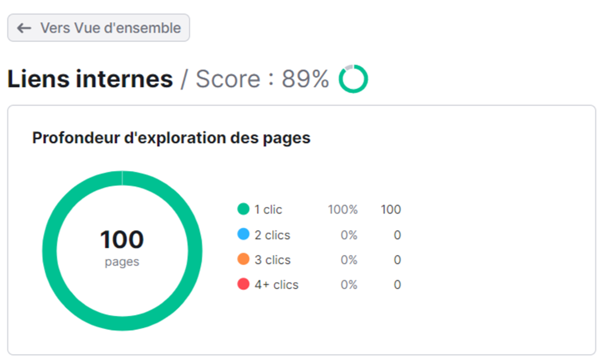
Task: Click the 0% value in 4+ clics row
Action: (349, 285)
